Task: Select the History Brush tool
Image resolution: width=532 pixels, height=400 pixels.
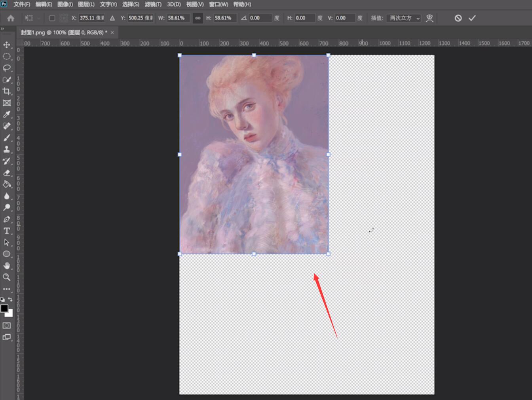Action: point(7,161)
